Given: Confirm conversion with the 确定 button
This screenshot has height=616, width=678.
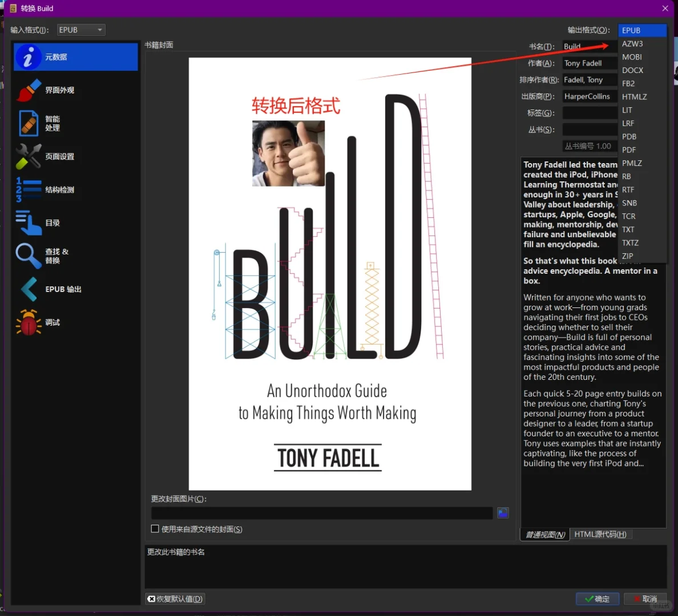Looking at the screenshot, I should tap(597, 599).
